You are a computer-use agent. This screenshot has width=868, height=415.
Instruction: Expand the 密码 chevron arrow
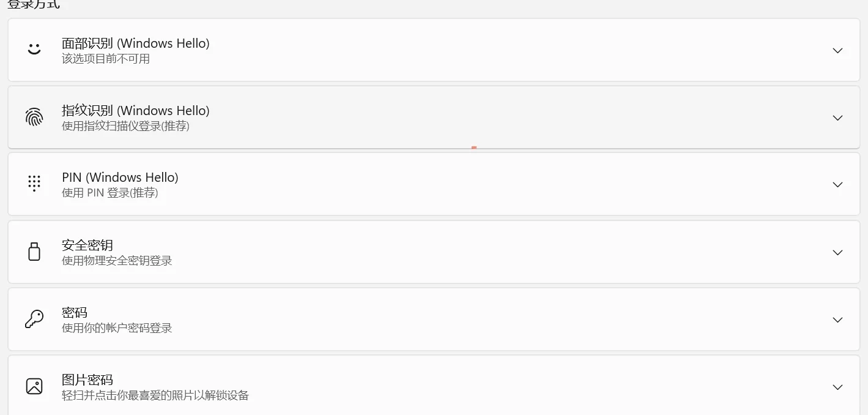837,320
